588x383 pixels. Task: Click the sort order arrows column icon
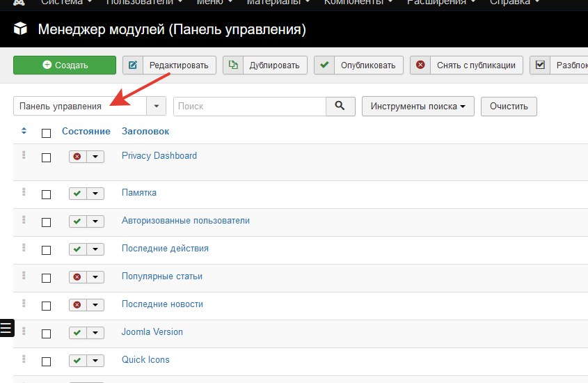pyautogui.click(x=24, y=131)
